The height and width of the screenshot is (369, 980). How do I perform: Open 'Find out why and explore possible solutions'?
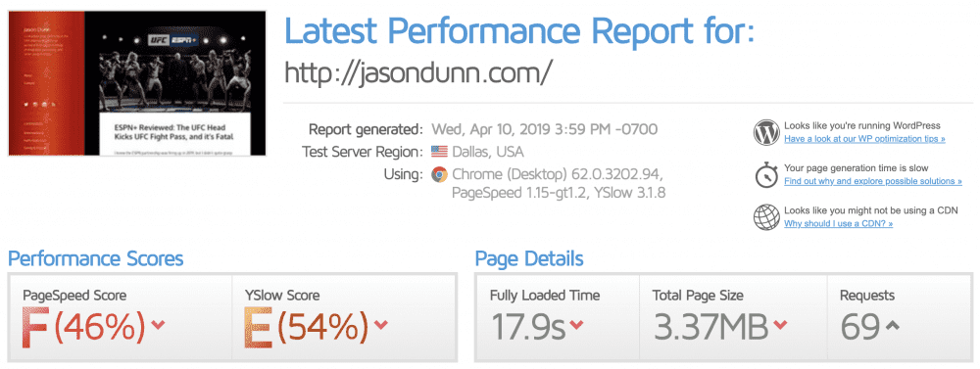pos(872,181)
